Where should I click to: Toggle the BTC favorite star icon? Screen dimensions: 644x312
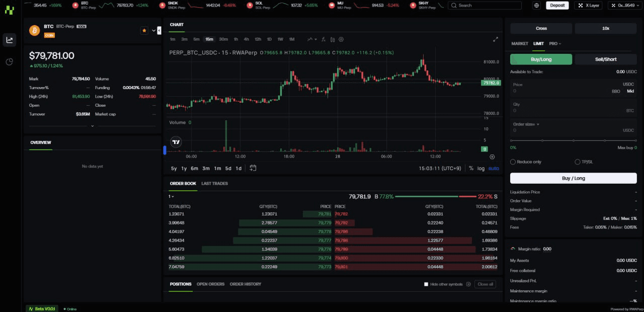click(x=144, y=31)
